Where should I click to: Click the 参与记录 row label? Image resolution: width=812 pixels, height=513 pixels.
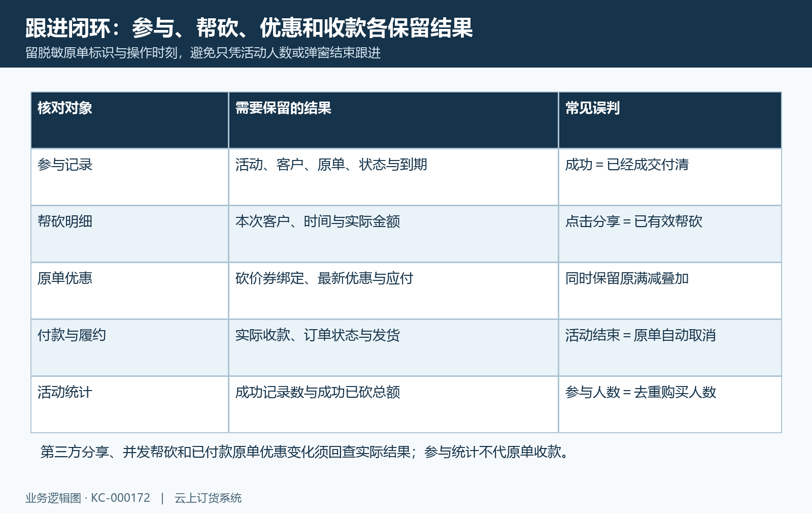coord(130,177)
